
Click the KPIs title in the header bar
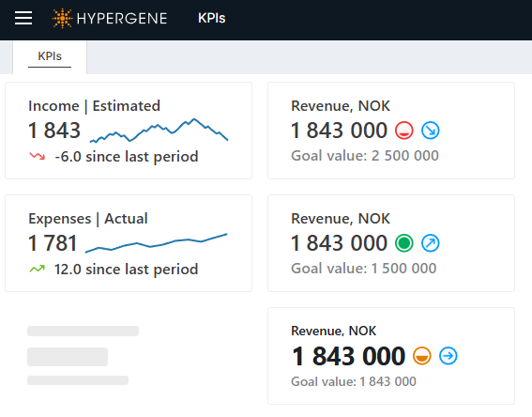212,18
